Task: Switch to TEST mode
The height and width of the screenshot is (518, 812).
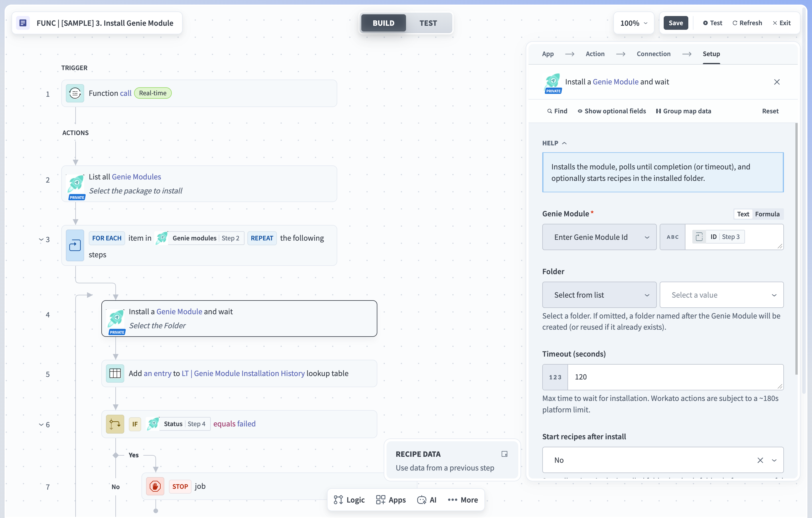Action: click(x=428, y=23)
